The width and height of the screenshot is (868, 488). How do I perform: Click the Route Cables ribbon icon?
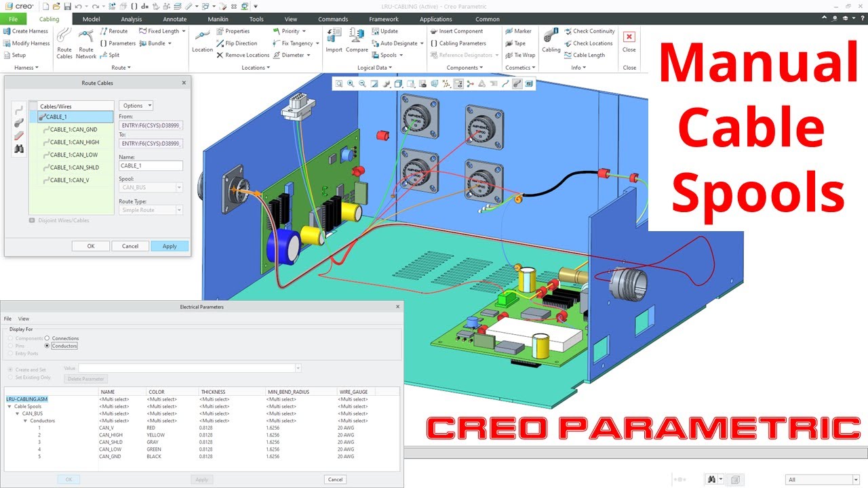[x=64, y=43]
